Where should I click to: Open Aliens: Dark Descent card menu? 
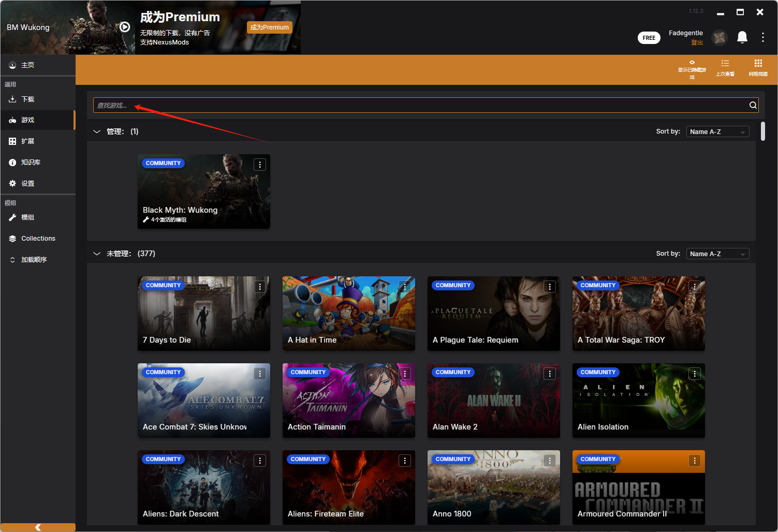click(260, 461)
